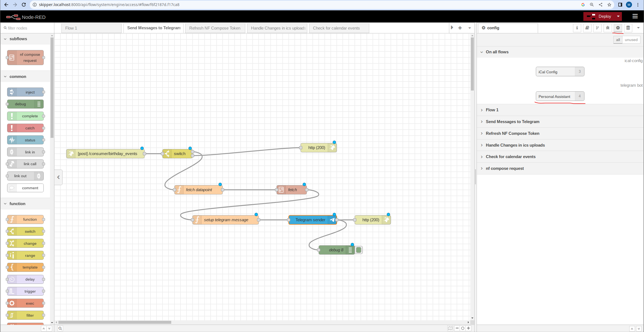This screenshot has height=332, width=644.
Task: Open the Node-RED hamburger main menu
Action: pos(635,16)
